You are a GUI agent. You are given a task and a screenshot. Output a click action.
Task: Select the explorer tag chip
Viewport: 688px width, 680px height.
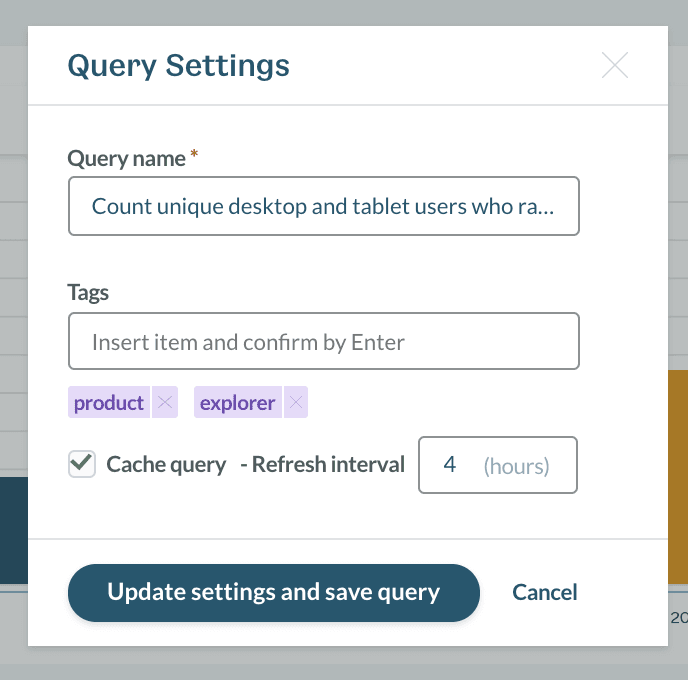238,402
